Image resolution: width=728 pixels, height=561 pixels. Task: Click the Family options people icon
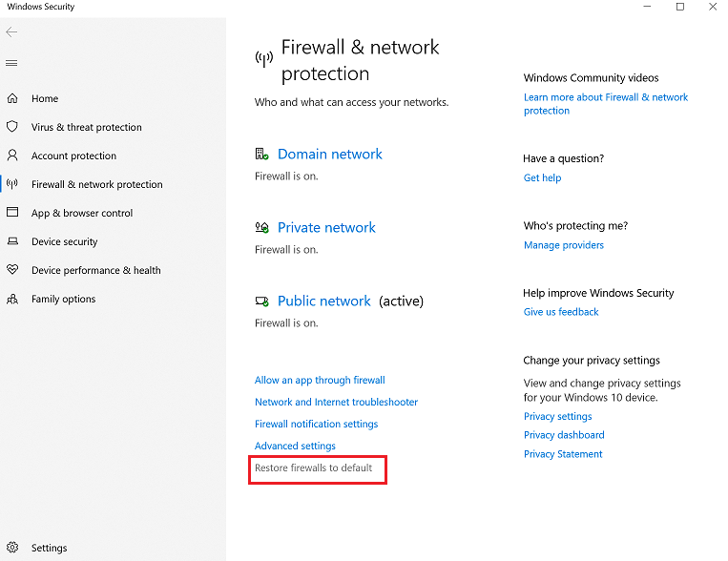coord(12,299)
